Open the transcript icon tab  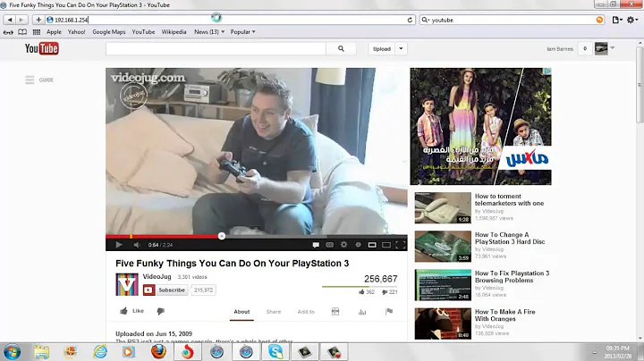[x=335, y=312]
